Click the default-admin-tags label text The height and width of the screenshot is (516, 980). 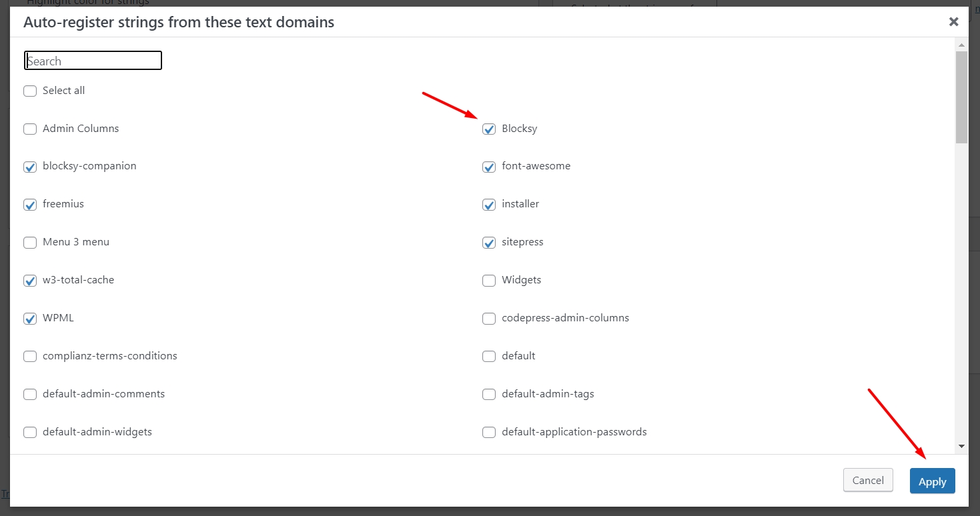[x=548, y=394]
